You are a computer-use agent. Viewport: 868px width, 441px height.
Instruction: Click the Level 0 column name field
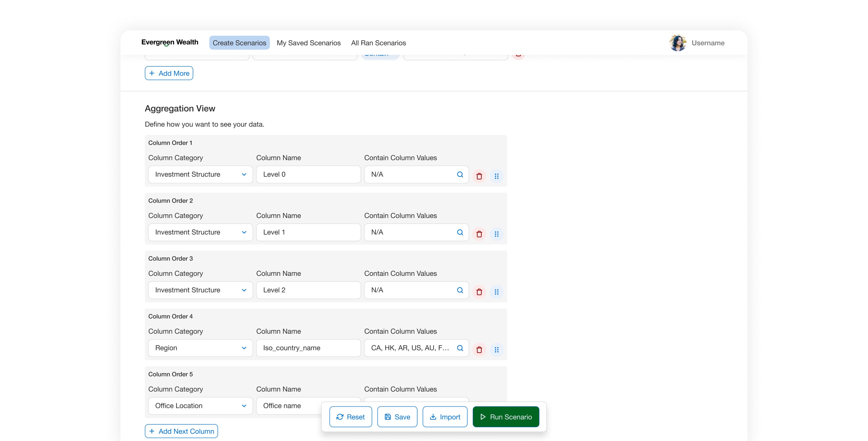coord(308,174)
